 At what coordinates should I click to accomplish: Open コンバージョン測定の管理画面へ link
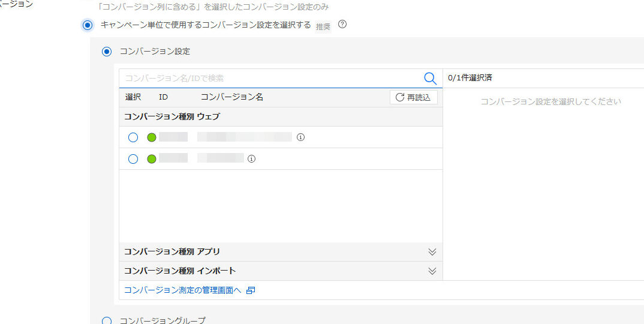point(182,290)
